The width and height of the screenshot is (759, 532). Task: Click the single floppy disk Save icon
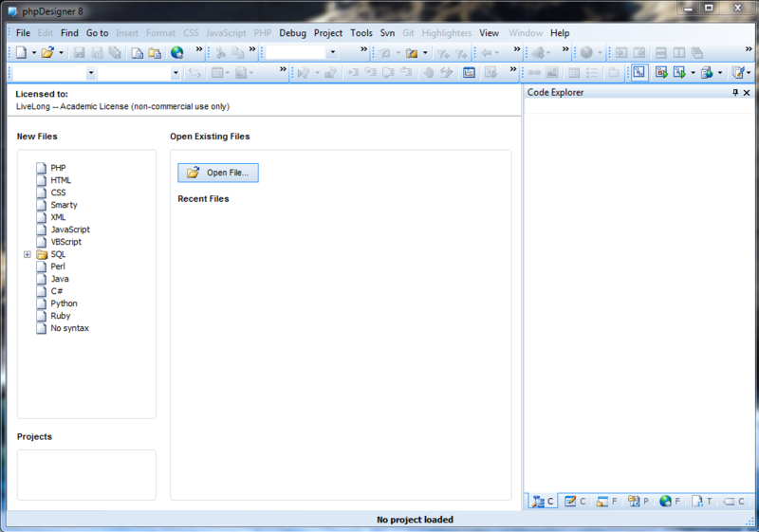tap(79, 53)
